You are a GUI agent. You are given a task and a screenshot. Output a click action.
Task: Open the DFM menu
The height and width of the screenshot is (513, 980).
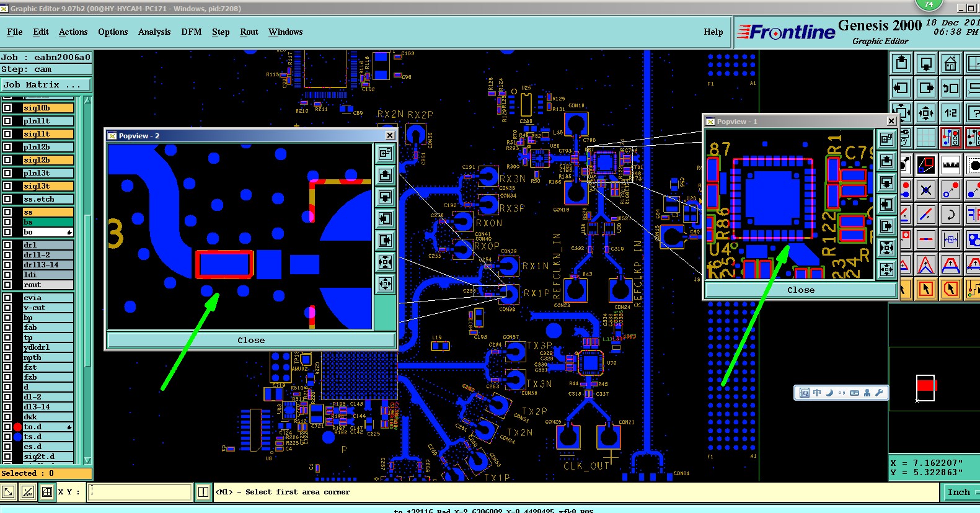pos(192,32)
